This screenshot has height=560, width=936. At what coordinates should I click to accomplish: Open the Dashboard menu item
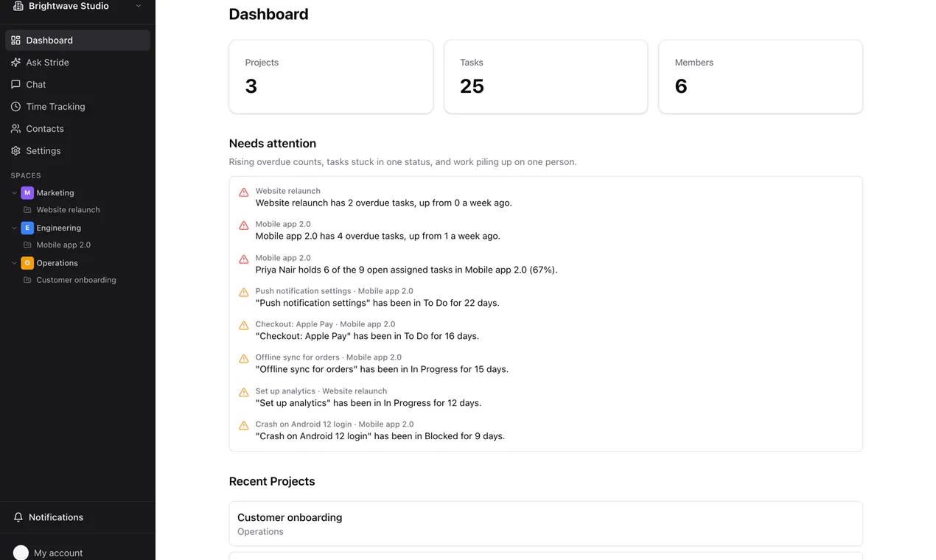tap(77, 41)
